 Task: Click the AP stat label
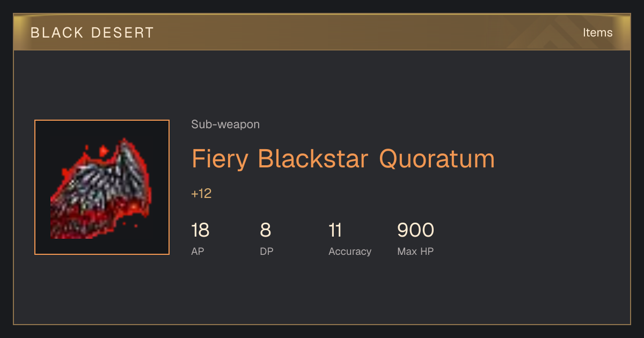point(197,251)
